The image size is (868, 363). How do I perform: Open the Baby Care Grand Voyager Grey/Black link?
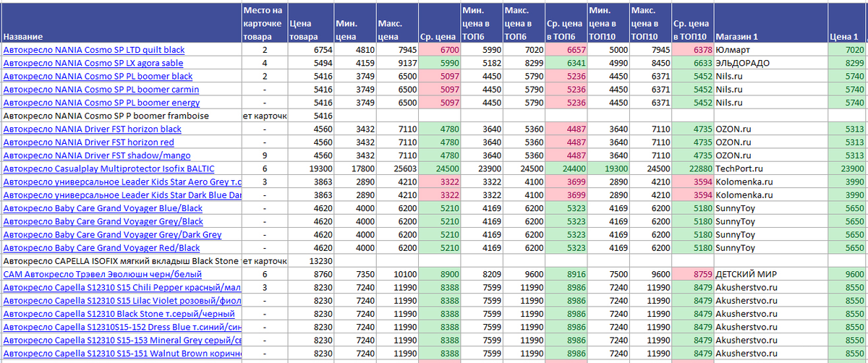coord(103,221)
